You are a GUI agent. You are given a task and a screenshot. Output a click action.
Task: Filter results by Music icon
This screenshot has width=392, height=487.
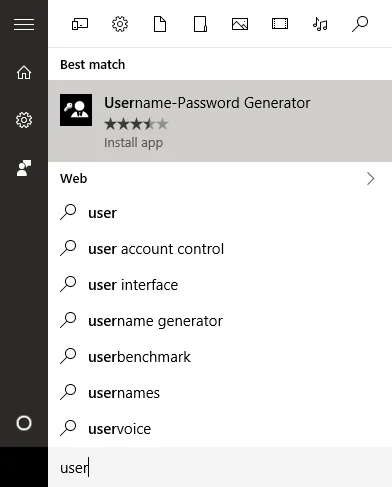coord(320,24)
